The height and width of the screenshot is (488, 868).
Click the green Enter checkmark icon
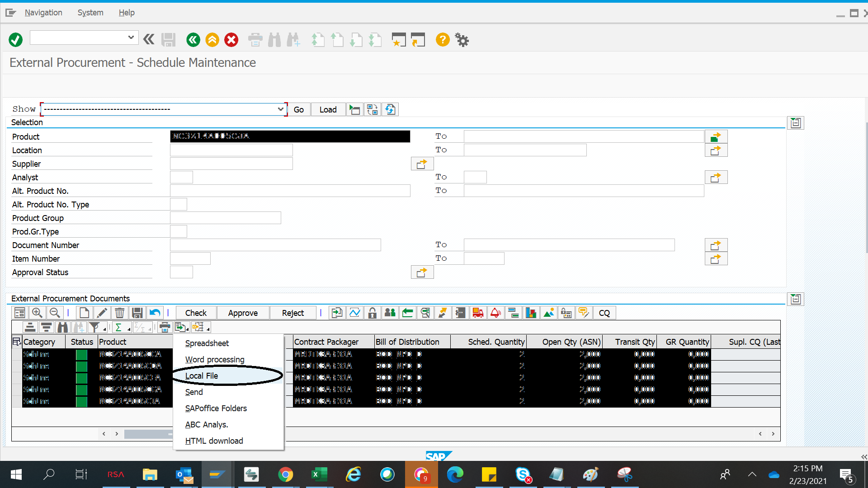click(x=15, y=40)
